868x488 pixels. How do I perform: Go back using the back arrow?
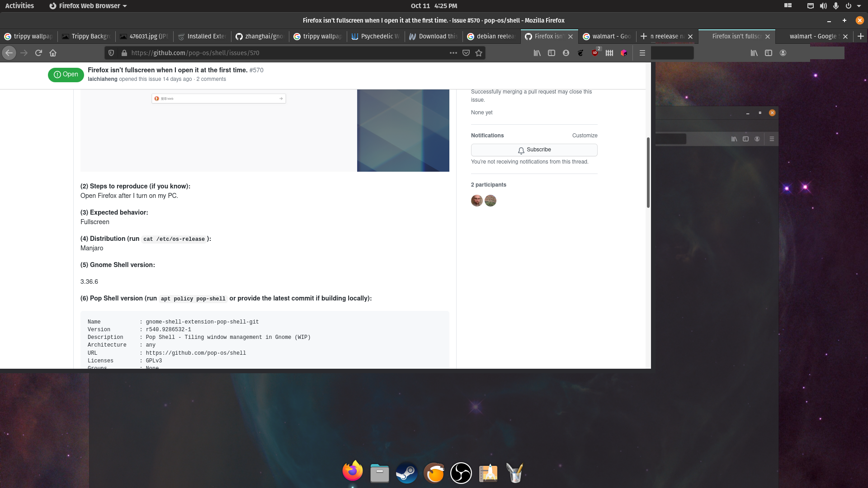click(x=9, y=53)
